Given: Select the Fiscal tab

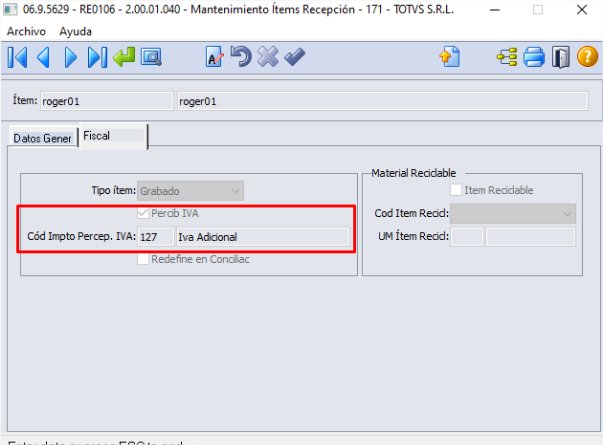Looking at the screenshot, I should tap(113, 136).
